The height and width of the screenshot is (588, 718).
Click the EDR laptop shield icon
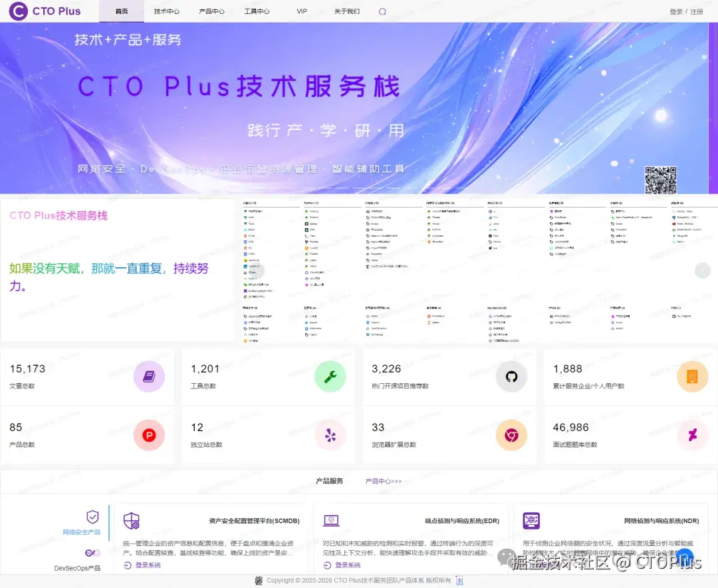tap(331, 520)
